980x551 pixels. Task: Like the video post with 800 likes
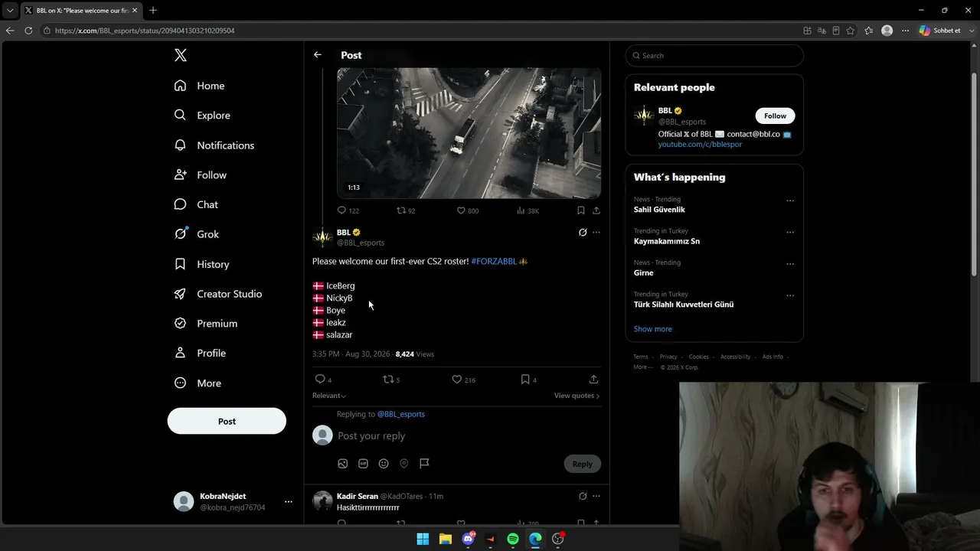pos(468,210)
